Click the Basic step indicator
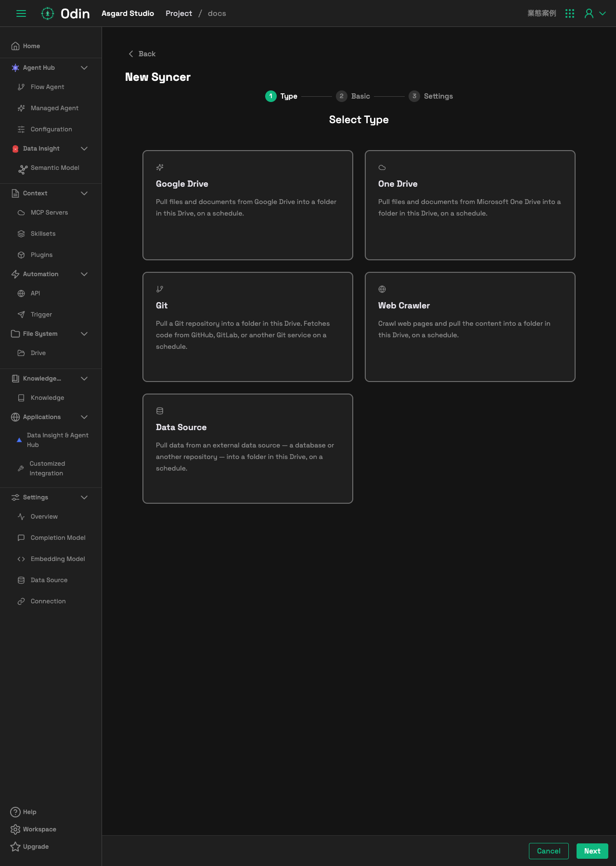Image resolution: width=616 pixels, height=866 pixels. (x=353, y=96)
